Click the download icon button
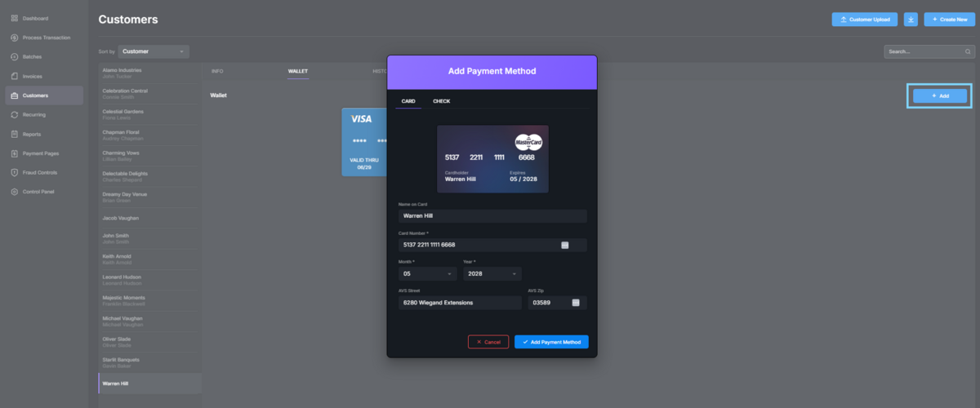 click(x=911, y=20)
